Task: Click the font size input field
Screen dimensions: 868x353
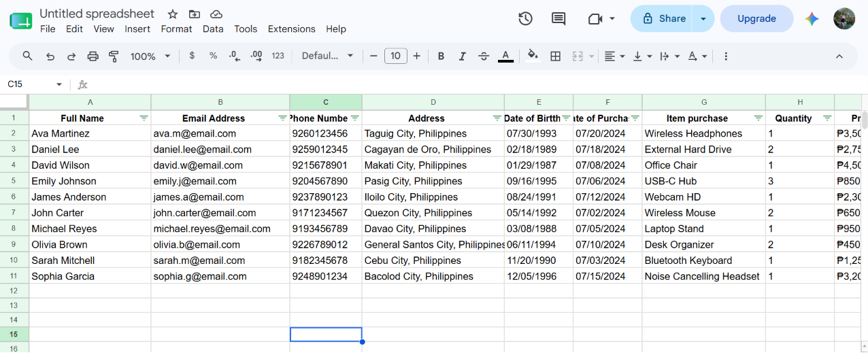Action: pyautogui.click(x=396, y=56)
